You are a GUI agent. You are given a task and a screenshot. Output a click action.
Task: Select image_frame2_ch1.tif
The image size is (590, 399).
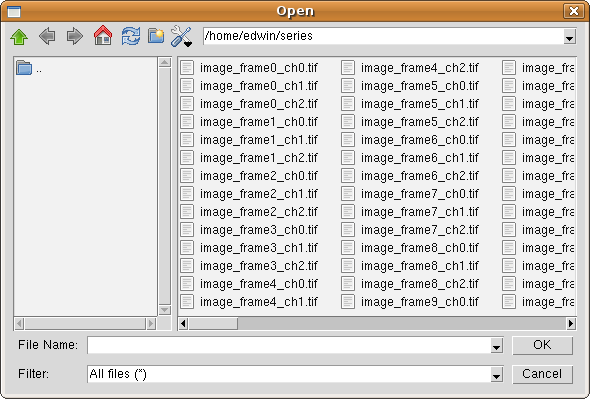259,194
